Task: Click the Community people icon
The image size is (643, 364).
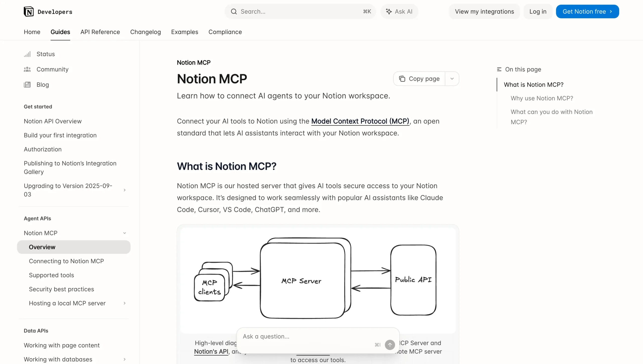Action: (x=27, y=69)
